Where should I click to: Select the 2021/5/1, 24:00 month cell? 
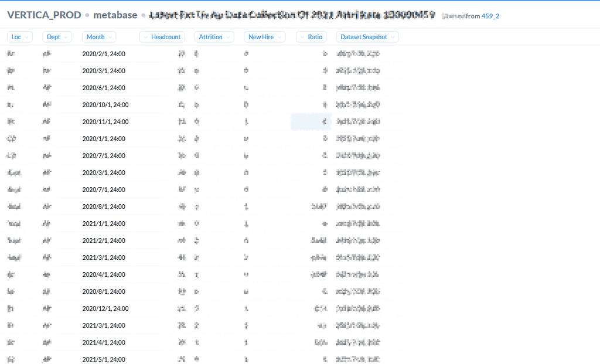pos(104,359)
